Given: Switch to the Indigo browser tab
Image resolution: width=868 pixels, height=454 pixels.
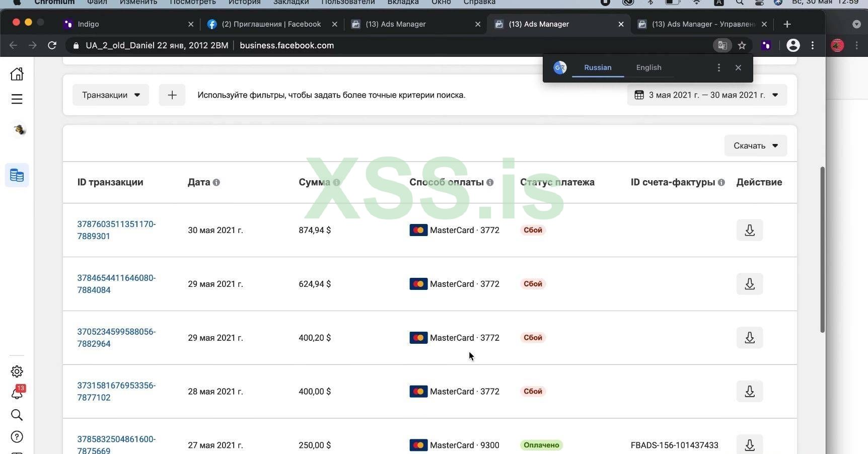Looking at the screenshot, I should point(128,24).
